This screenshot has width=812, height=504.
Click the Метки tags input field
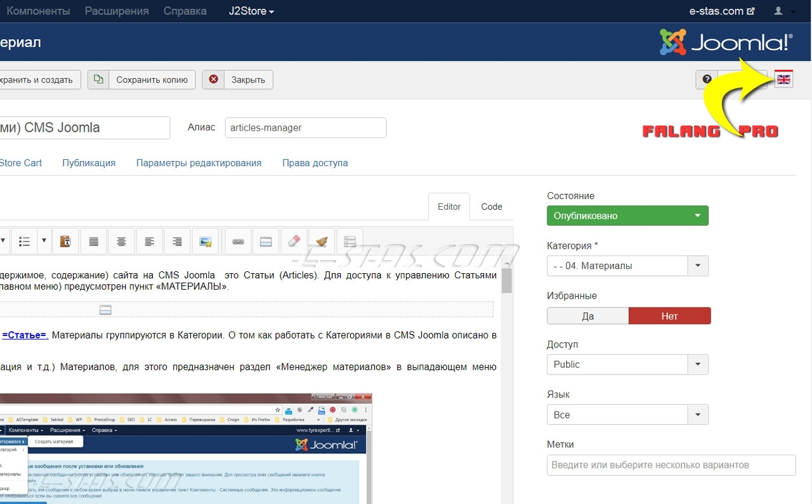point(671,465)
